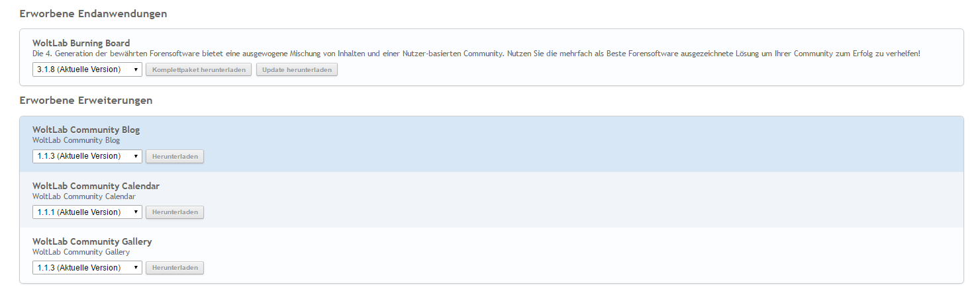
Task: Click the small Community Gallery subtitle text
Action: click(81, 252)
